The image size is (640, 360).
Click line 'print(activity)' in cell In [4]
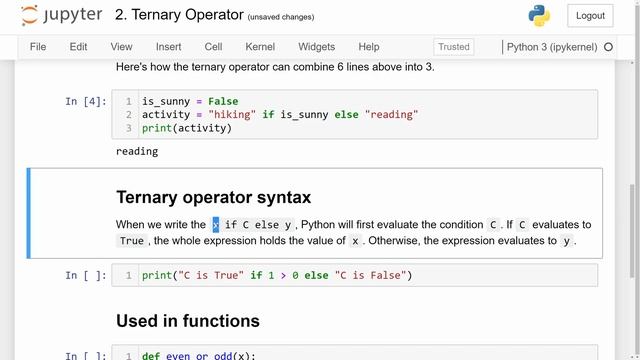187,128
